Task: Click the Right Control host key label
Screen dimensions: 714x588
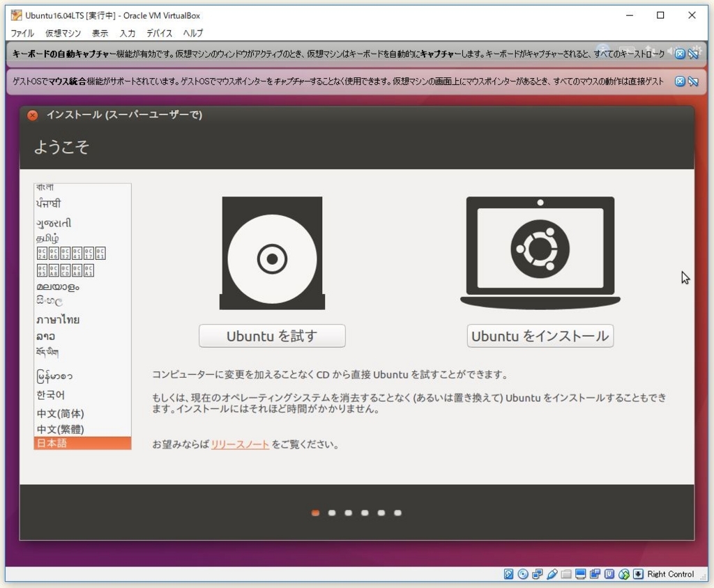Action: [x=670, y=574]
